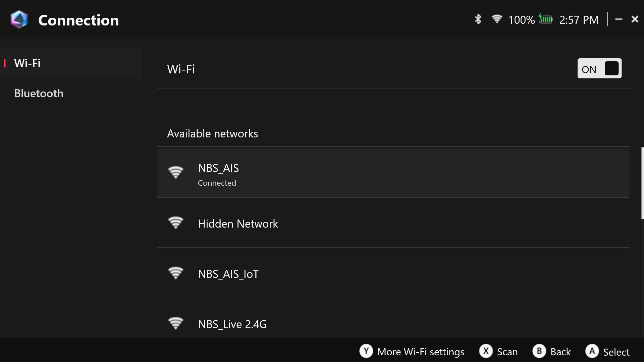Click the Wi-Fi icon beside NBS_AIS
Image resolution: width=644 pixels, height=362 pixels.
(x=175, y=172)
